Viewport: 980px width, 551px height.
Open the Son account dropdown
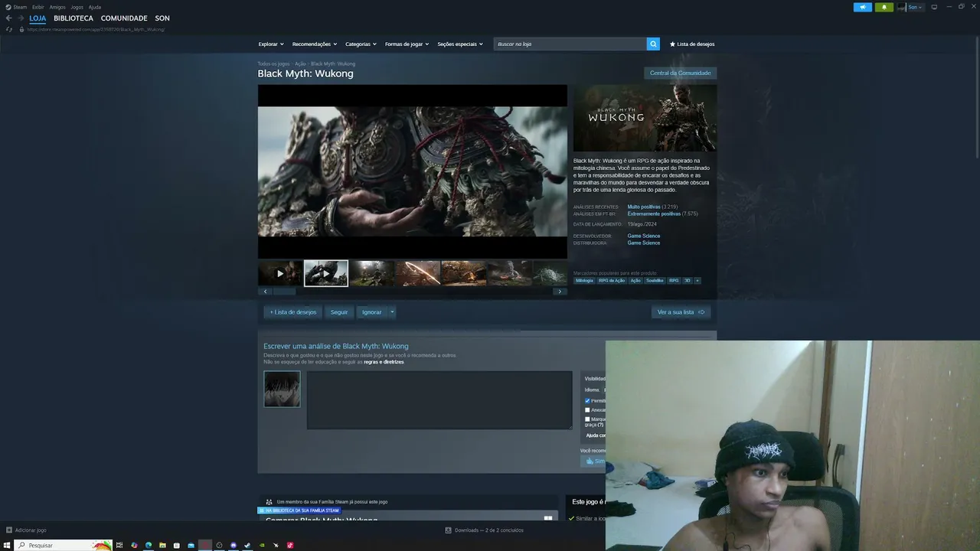(915, 8)
